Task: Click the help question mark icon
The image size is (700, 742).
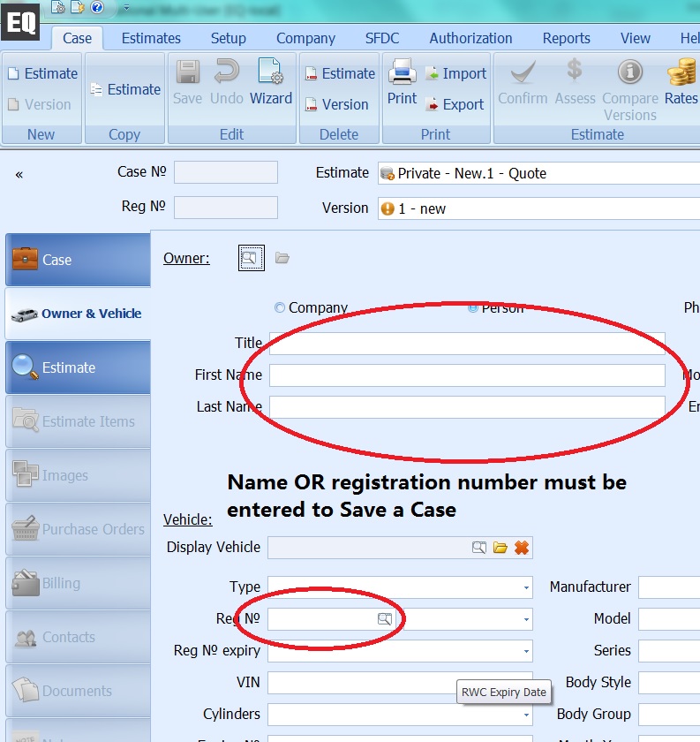Action: (97, 7)
